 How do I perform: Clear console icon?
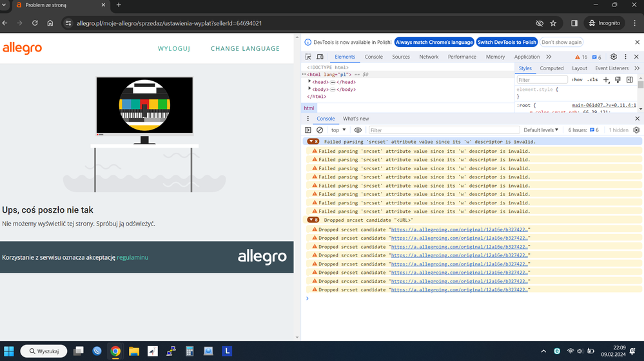pos(320,130)
